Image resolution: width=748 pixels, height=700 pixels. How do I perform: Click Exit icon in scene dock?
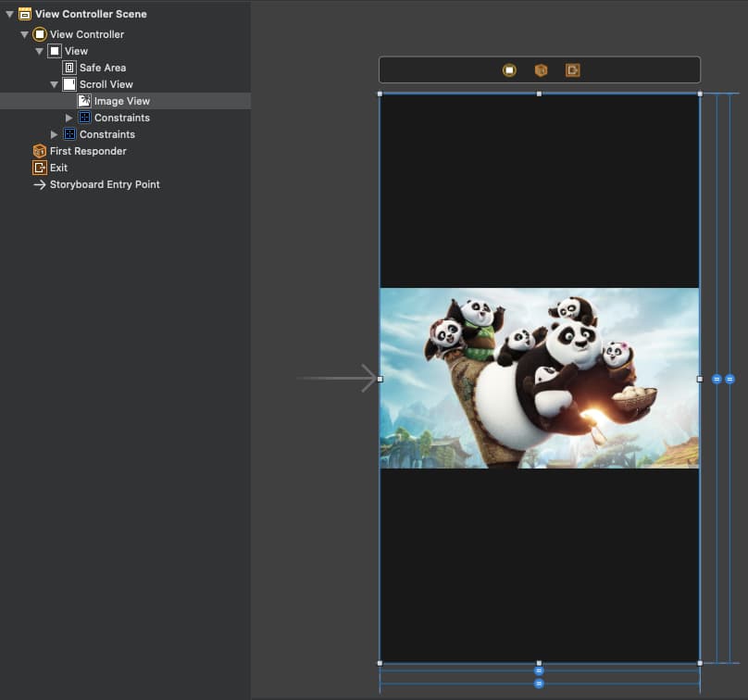(572, 70)
